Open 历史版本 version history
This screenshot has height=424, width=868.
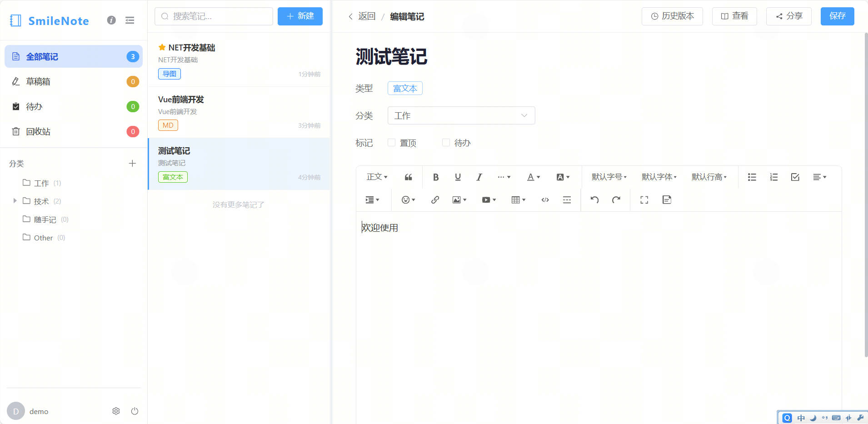(x=672, y=16)
